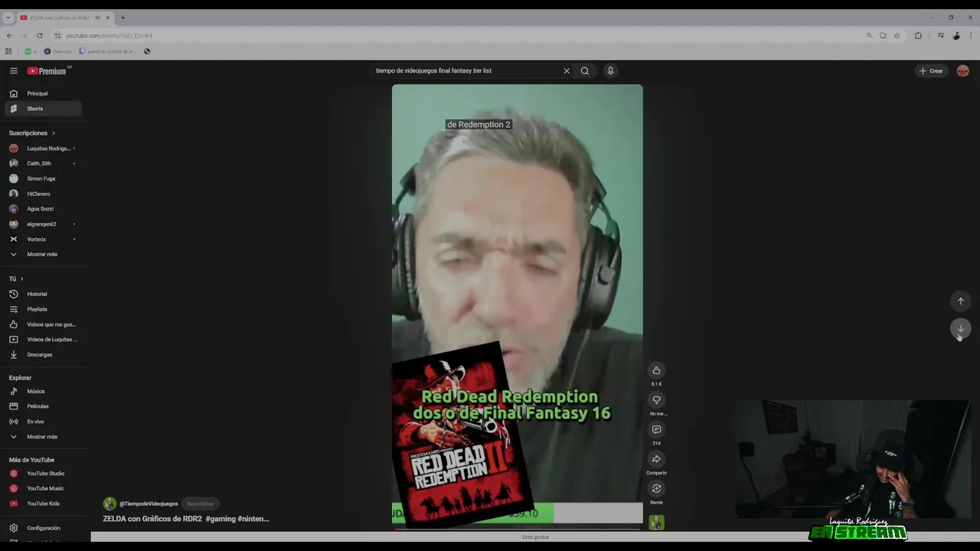Open Luquitas Rodrigu... subscription channel
The height and width of the screenshot is (551, 980).
[43, 148]
